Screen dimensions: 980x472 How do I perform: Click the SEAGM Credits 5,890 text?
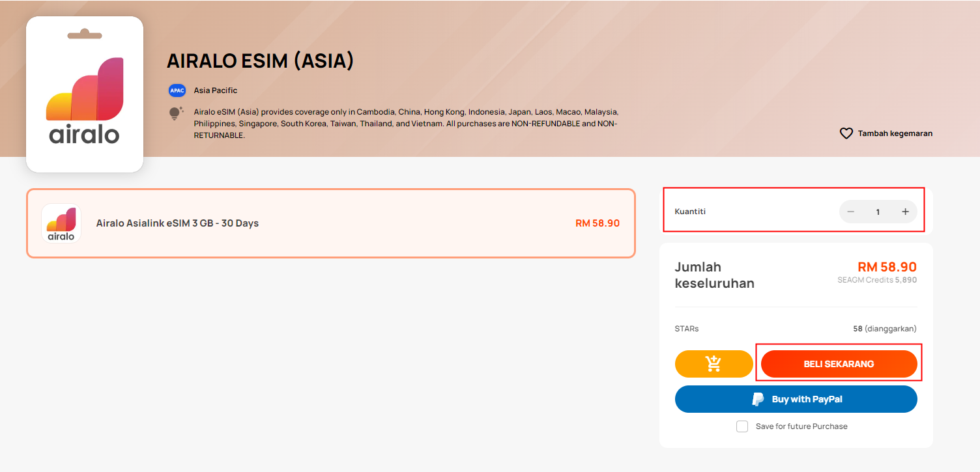(x=877, y=280)
